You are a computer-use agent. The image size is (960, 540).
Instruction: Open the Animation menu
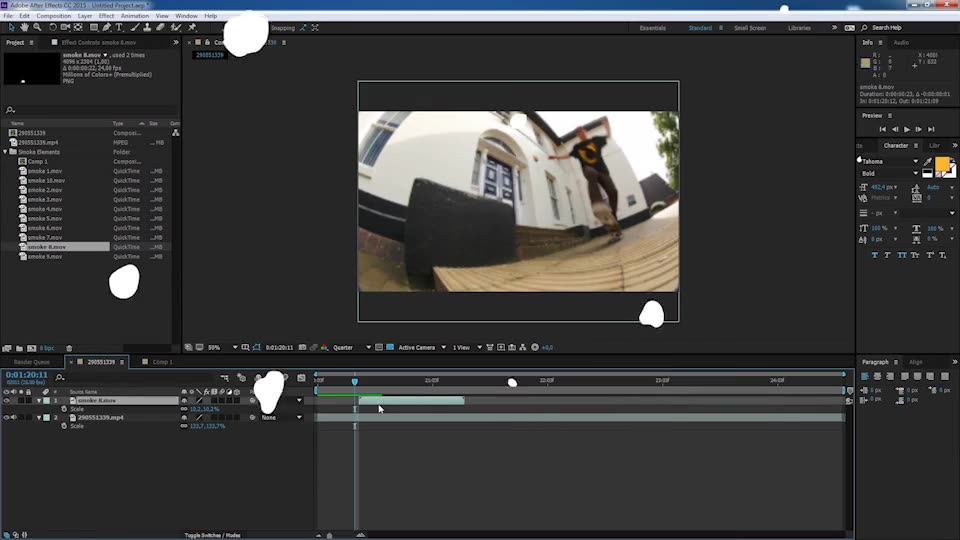coord(135,16)
